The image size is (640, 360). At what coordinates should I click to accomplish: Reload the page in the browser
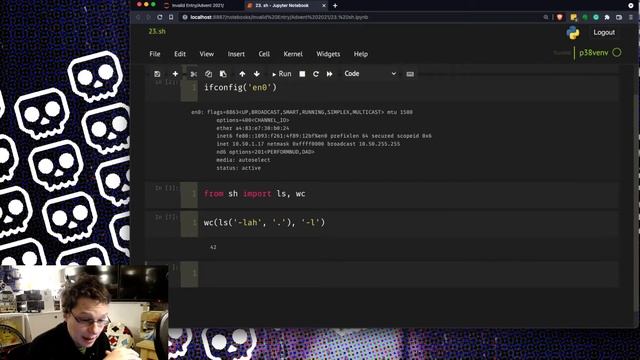point(160,17)
